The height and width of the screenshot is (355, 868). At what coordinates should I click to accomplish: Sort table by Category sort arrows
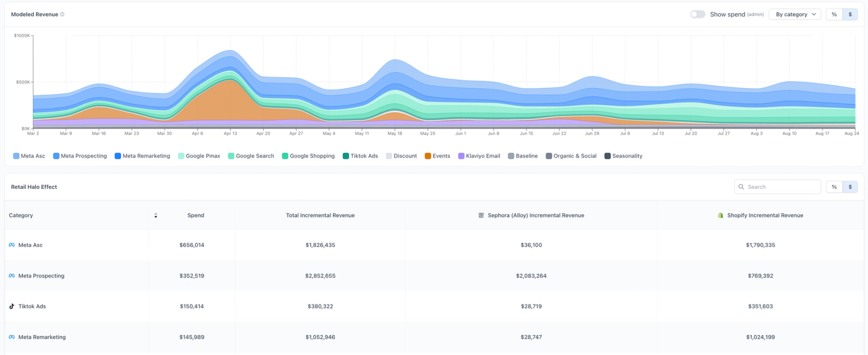point(156,215)
